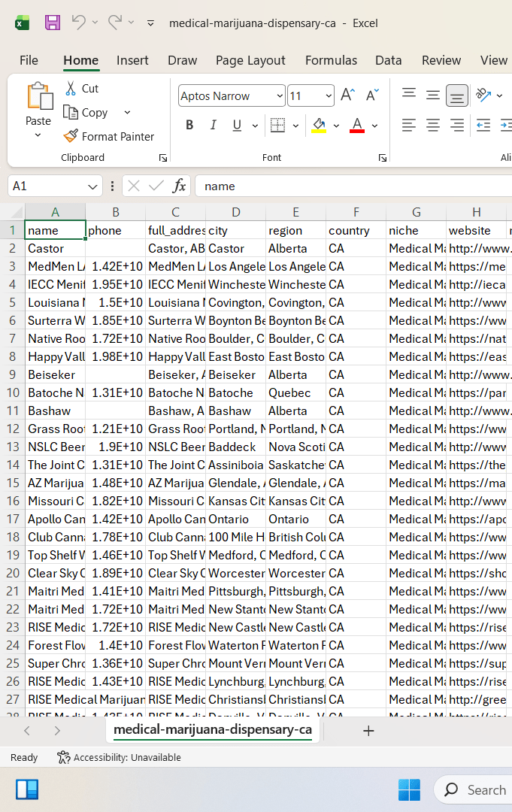Open the File menu tab
The width and height of the screenshot is (512, 812).
pyautogui.click(x=29, y=60)
